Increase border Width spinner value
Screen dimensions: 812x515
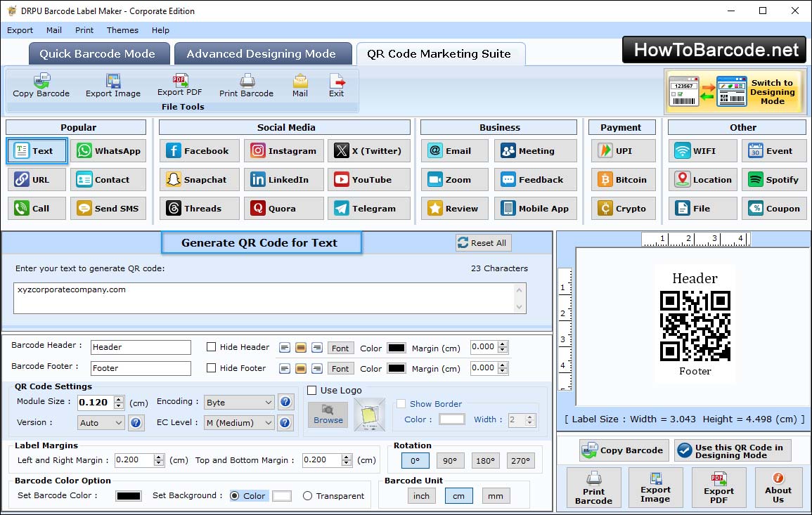529,417
